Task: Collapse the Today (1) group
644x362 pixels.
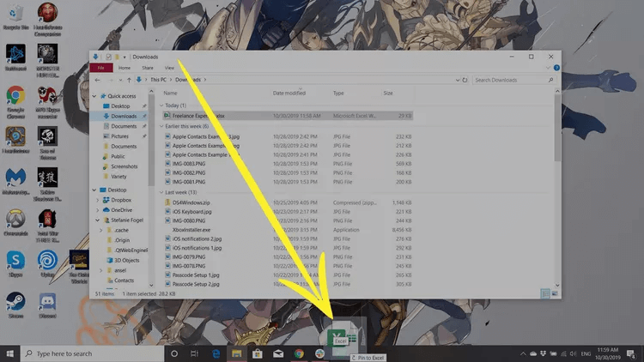Action: coord(161,106)
